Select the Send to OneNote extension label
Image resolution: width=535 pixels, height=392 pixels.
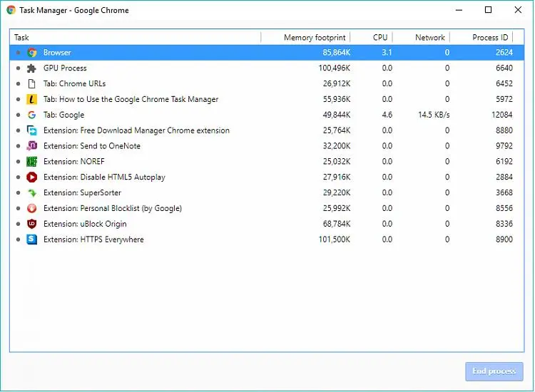92,146
